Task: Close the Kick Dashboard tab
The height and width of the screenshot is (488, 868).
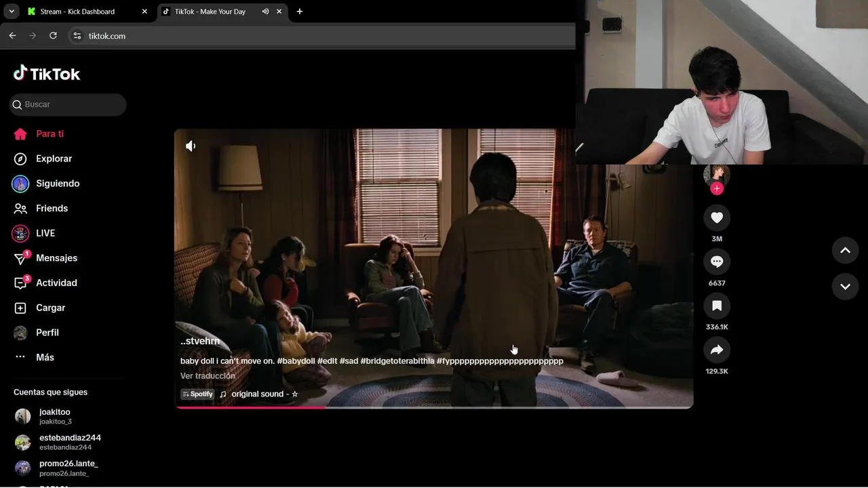Action: [144, 12]
